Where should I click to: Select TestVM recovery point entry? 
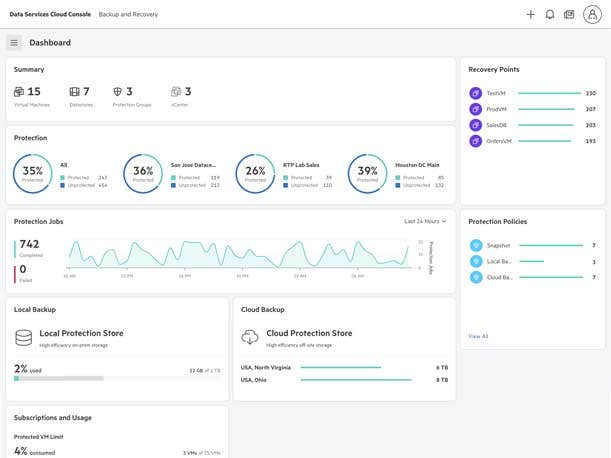(496, 93)
